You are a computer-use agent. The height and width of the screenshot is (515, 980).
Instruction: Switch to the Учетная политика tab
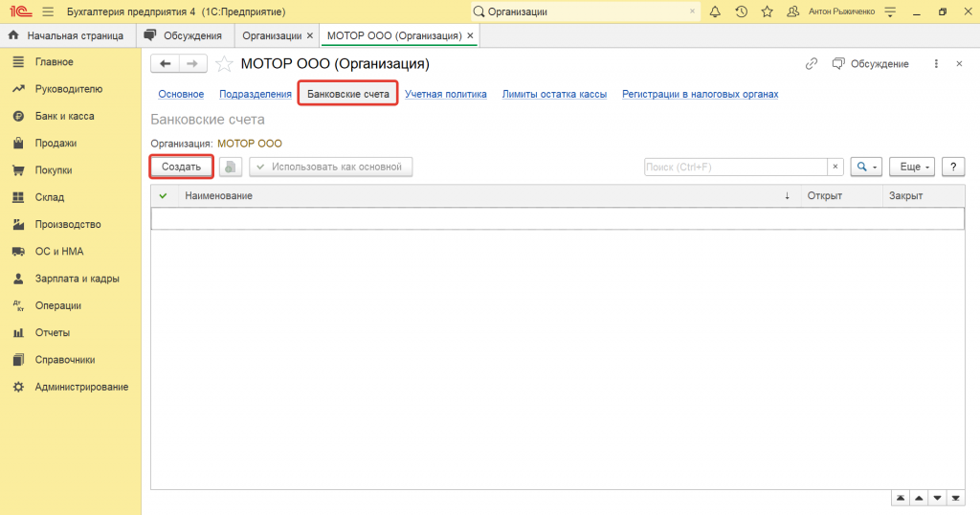click(445, 94)
